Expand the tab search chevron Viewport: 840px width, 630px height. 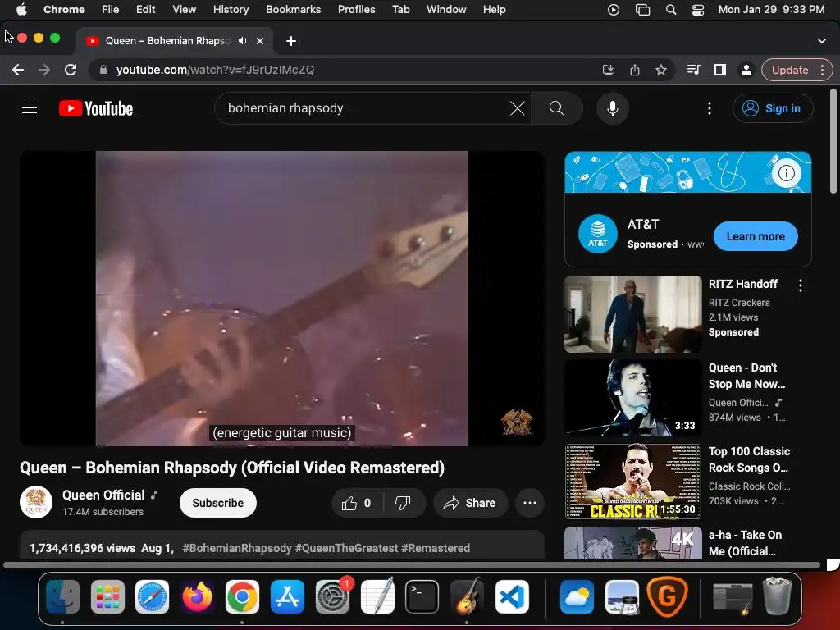[x=822, y=41]
